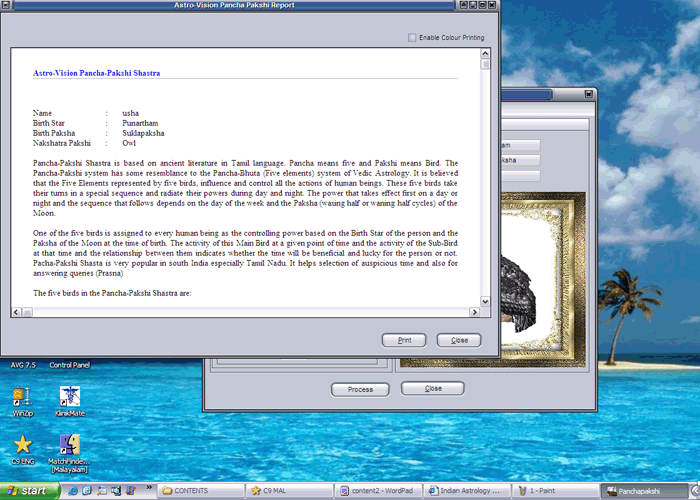Screen dimensions: 700x500
Task: Click the text 'The five birds in the Pancha-Pakshi Shastra are:'
Action: point(112,293)
